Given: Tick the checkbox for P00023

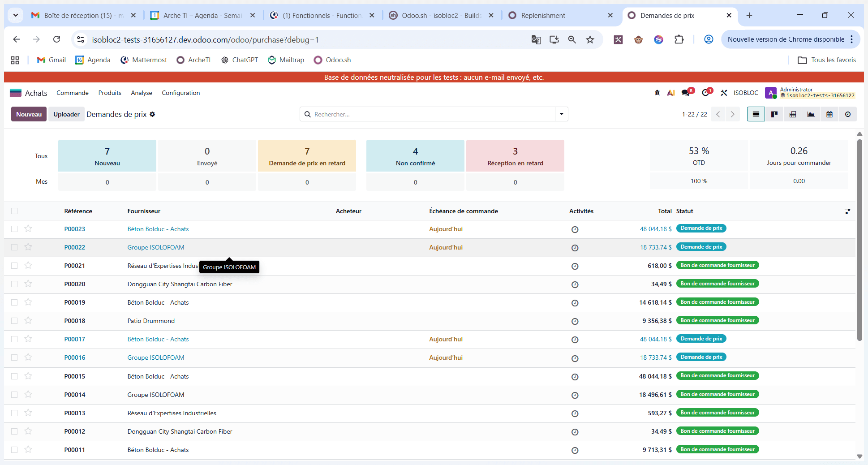Looking at the screenshot, I should (14, 229).
